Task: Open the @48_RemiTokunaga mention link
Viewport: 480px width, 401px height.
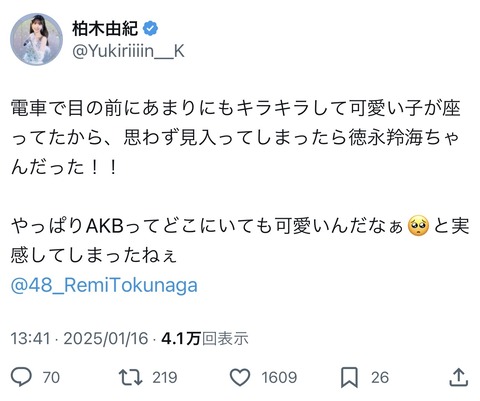Action: click(104, 285)
